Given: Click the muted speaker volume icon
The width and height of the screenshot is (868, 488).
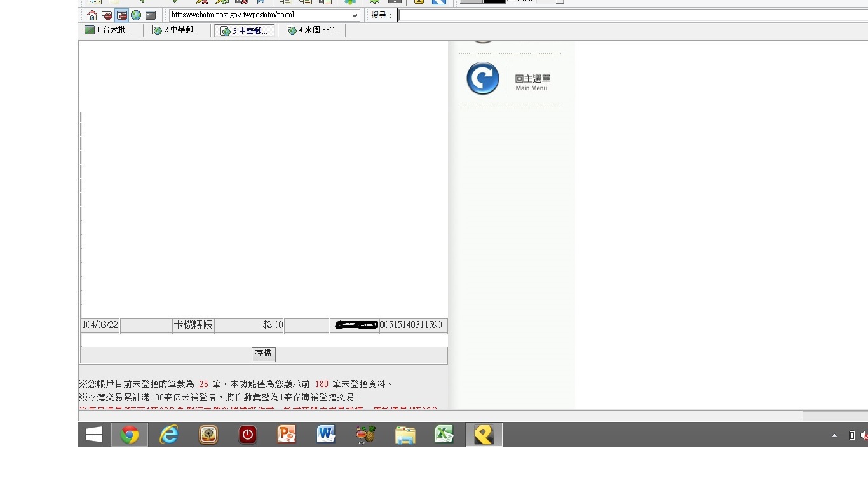Looking at the screenshot, I should pos(864,435).
